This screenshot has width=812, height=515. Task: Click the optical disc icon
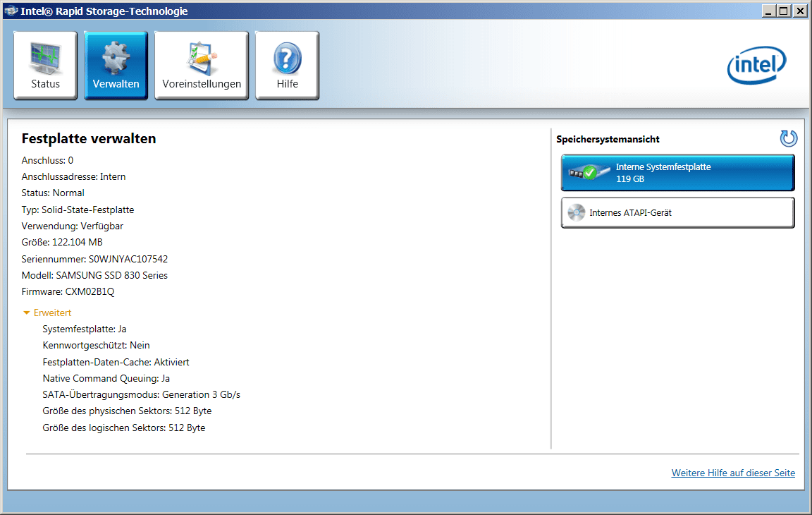[x=577, y=212]
